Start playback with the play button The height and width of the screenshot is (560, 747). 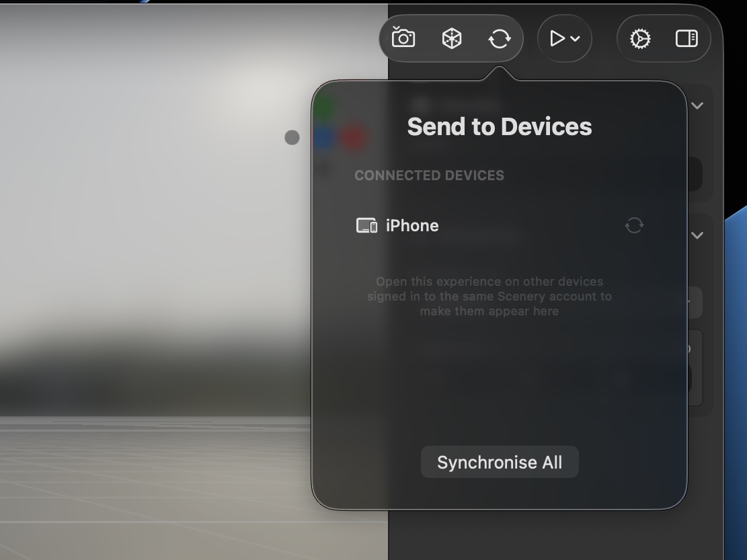[x=557, y=38]
